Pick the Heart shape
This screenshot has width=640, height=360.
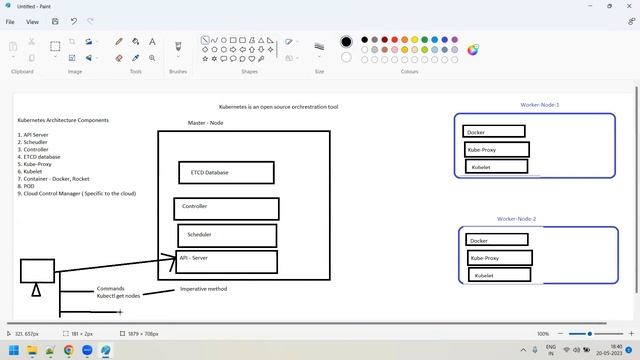252,59
